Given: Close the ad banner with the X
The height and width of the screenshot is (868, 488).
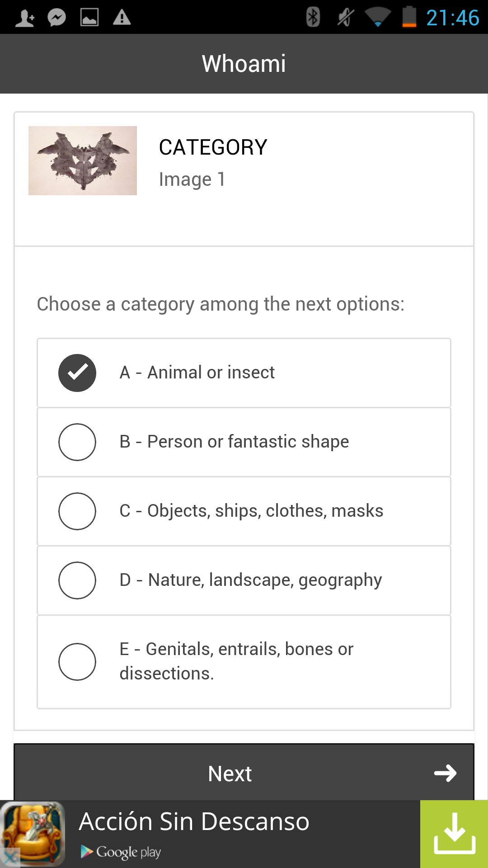Looking at the screenshot, I should [10, 854].
